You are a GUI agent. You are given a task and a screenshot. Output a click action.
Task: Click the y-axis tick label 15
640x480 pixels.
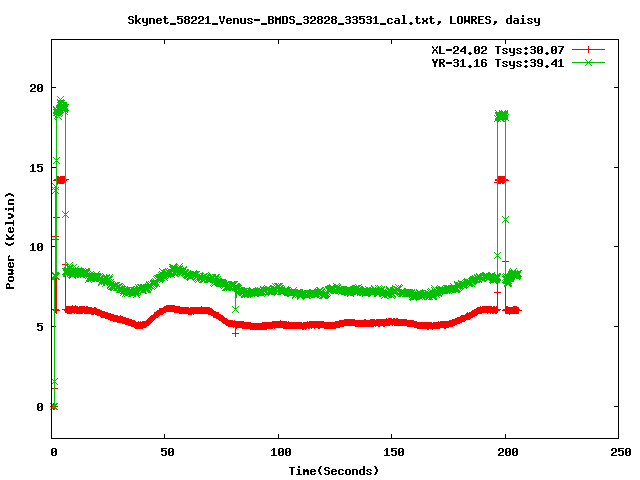coord(36,168)
